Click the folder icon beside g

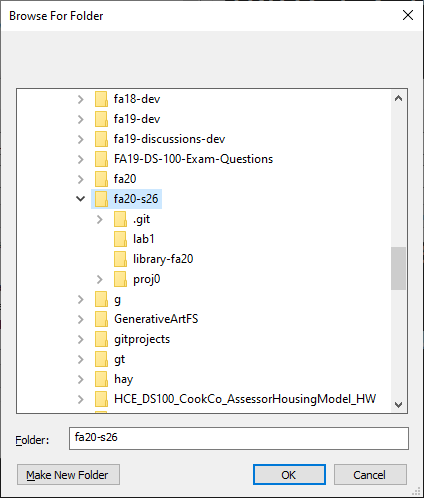tap(101, 299)
